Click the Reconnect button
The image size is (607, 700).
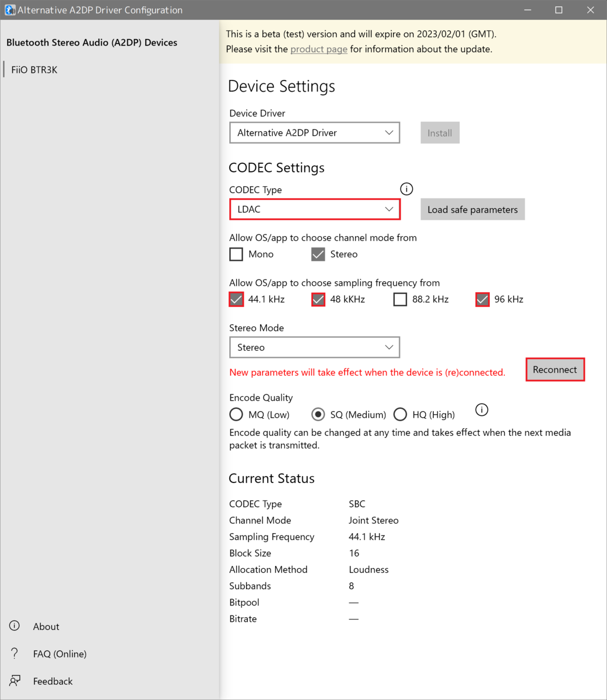[555, 369]
